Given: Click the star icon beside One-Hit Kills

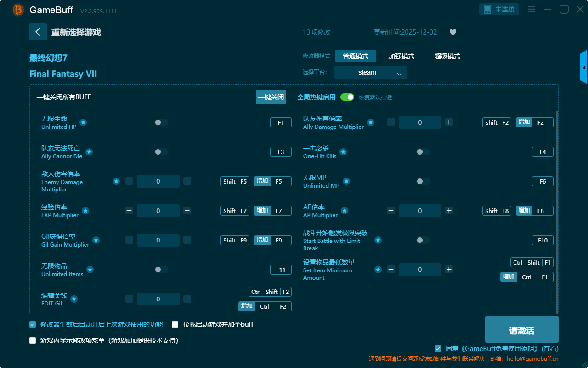Looking at the screenshot, I should coord(343,152).
